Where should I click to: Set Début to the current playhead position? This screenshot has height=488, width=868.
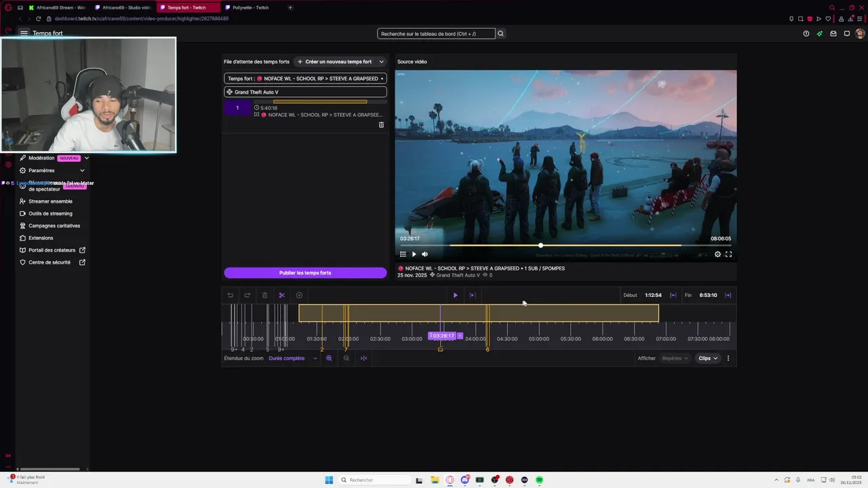pos(673,295)
